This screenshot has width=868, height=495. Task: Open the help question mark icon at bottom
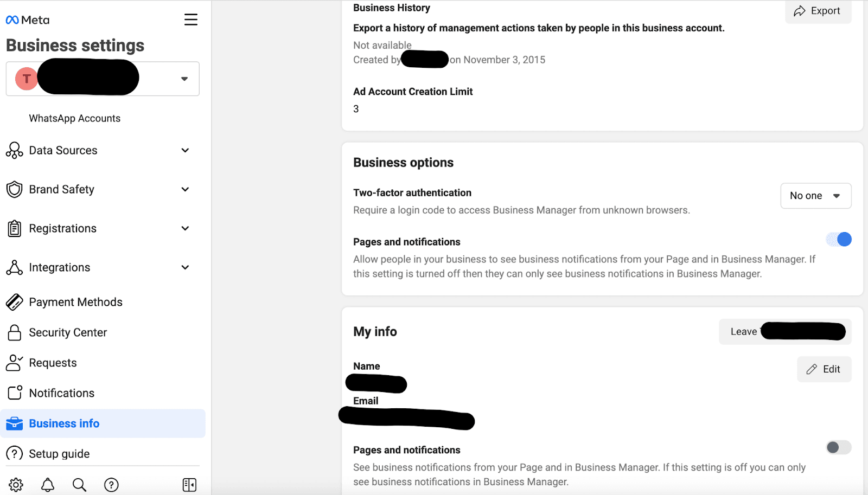[x=111, y=485]
